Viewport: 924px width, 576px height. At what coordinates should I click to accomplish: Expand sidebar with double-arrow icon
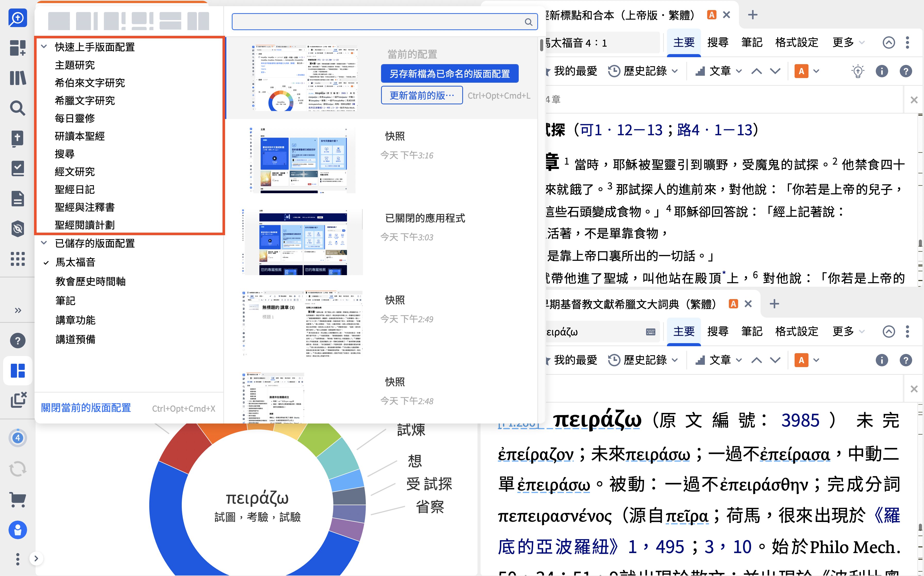[18, 310]
